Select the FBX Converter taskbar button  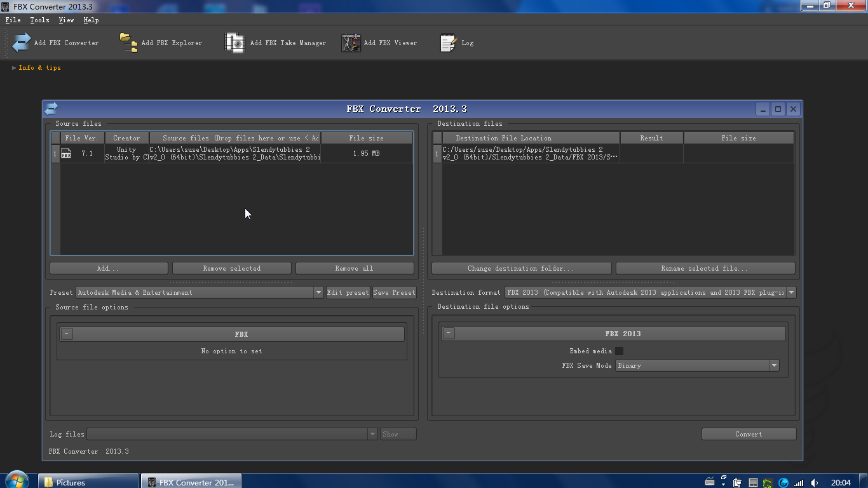point(191,482)
